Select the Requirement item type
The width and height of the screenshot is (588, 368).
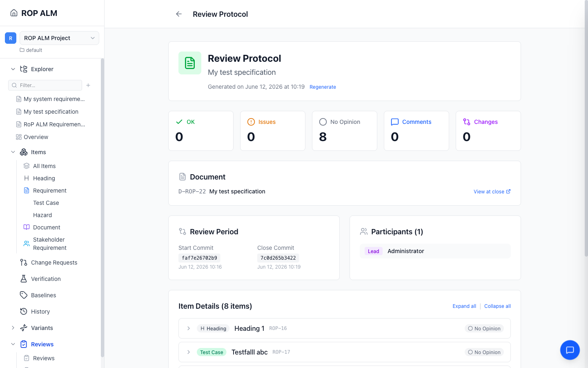49,191
